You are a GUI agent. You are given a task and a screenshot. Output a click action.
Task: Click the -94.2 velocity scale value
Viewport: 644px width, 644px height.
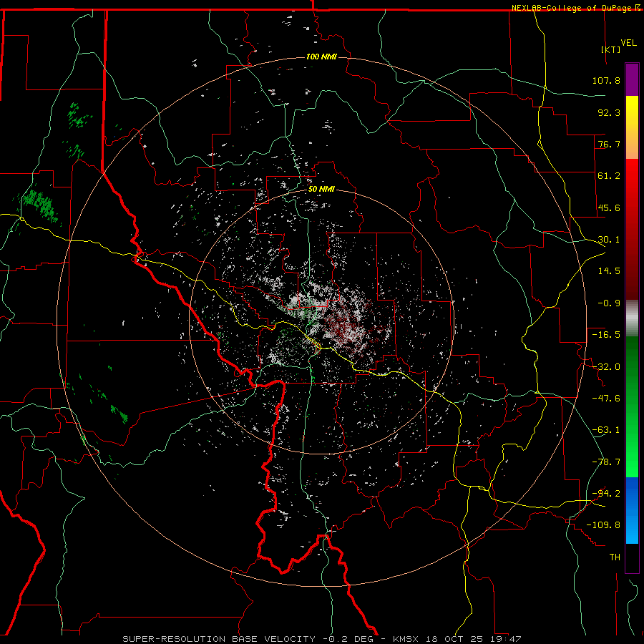coord(606,494)
